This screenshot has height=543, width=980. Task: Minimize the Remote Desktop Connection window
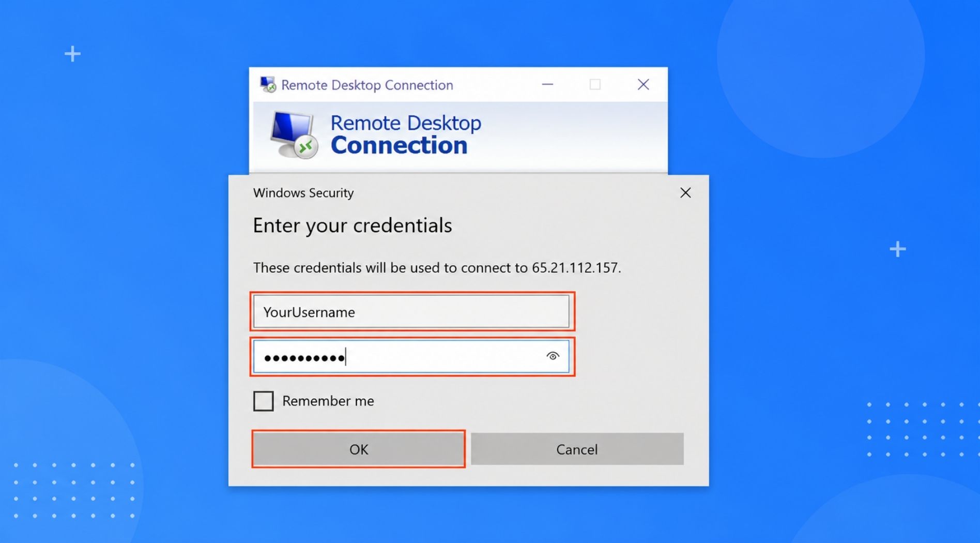pos(547,84)
